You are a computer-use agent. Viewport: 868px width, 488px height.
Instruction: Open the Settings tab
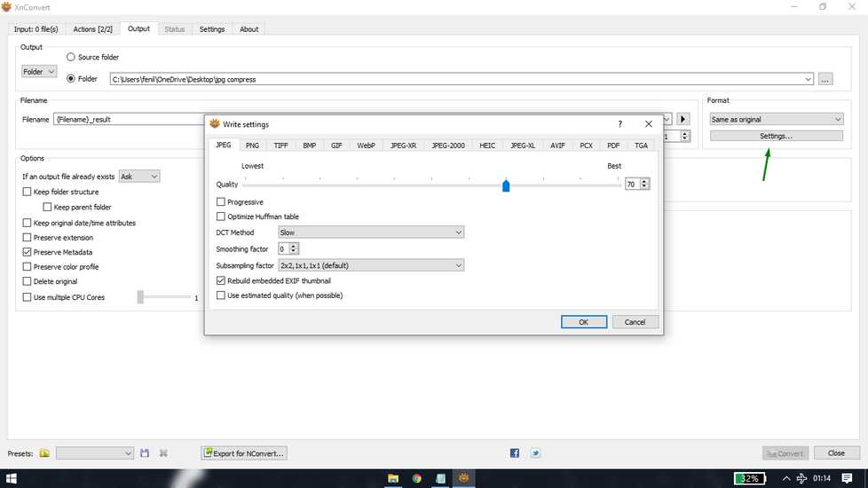212,29
